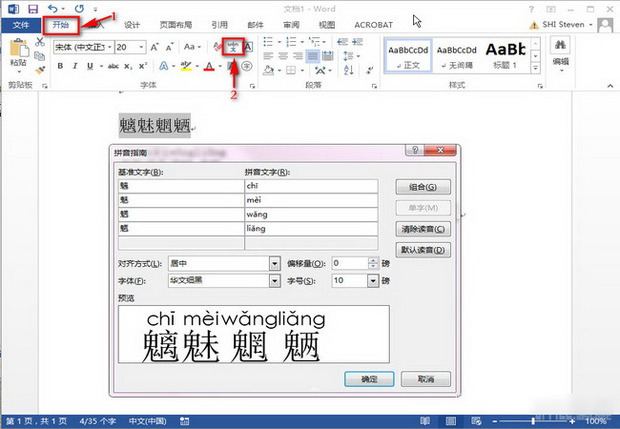The width and height of the screenshot is (620, 429).
Task: Click the zoom slider handle in status bar
Action: 533,421
